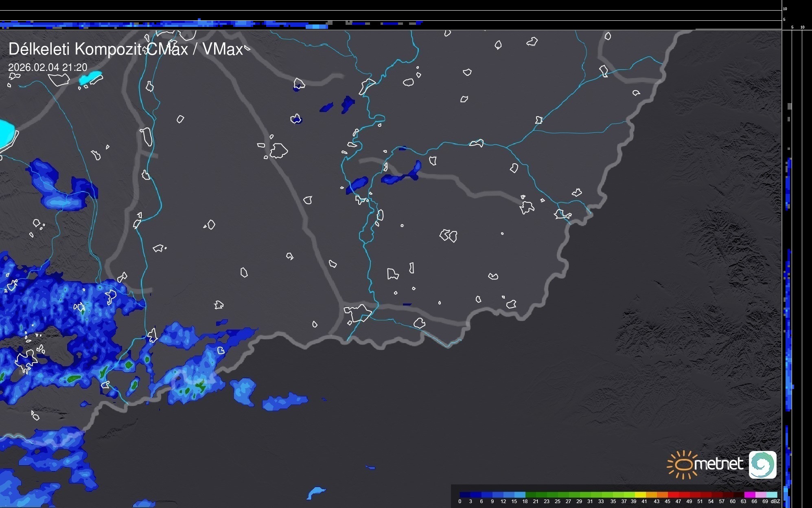Click the dark green 18 dBZ swatch
This screenshot has height=508, width=812.
pyautogui.click(x=530, y=495)
